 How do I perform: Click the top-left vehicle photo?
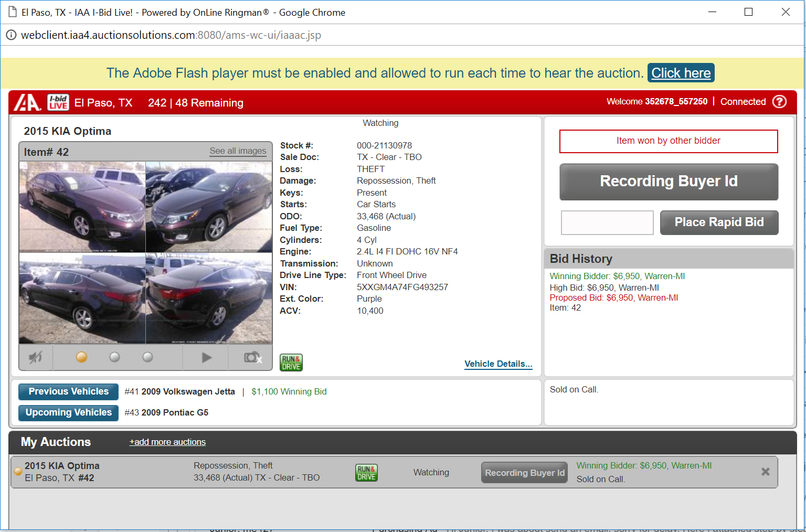tap(82, 207)
